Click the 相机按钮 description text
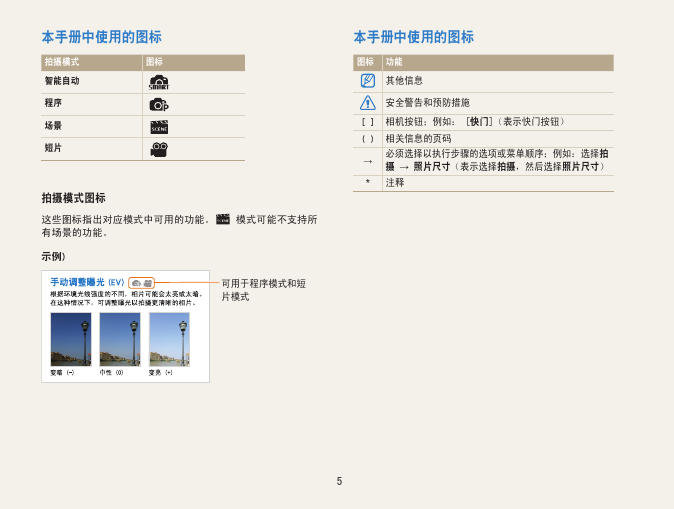This screenshot has width=674, height=509. tap(475, 122)
